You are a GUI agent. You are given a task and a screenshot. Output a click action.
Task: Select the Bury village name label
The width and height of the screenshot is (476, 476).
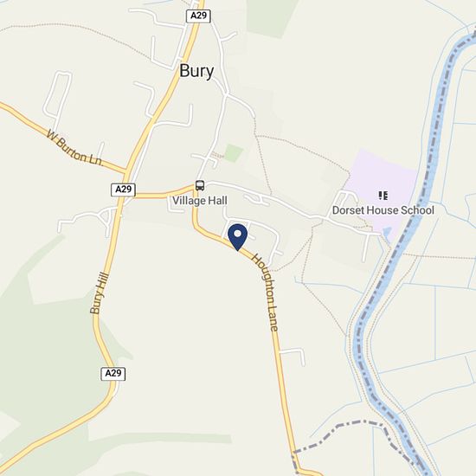(196, 71)
